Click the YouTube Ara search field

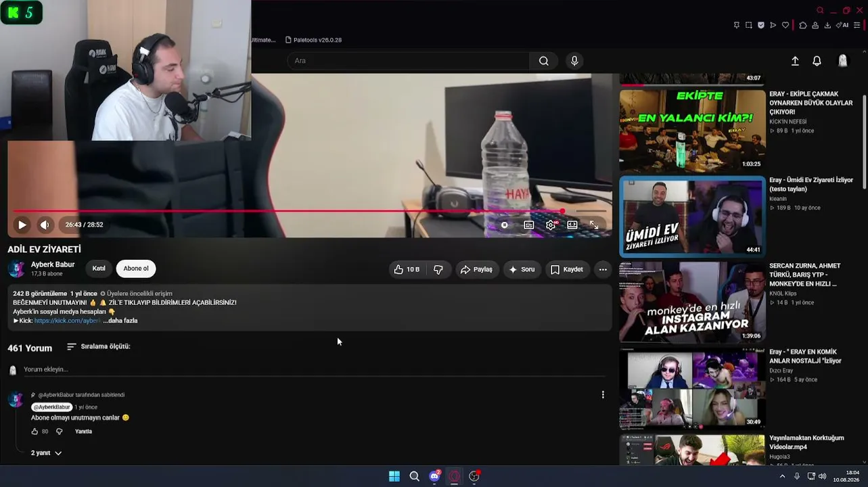point(409,61)
